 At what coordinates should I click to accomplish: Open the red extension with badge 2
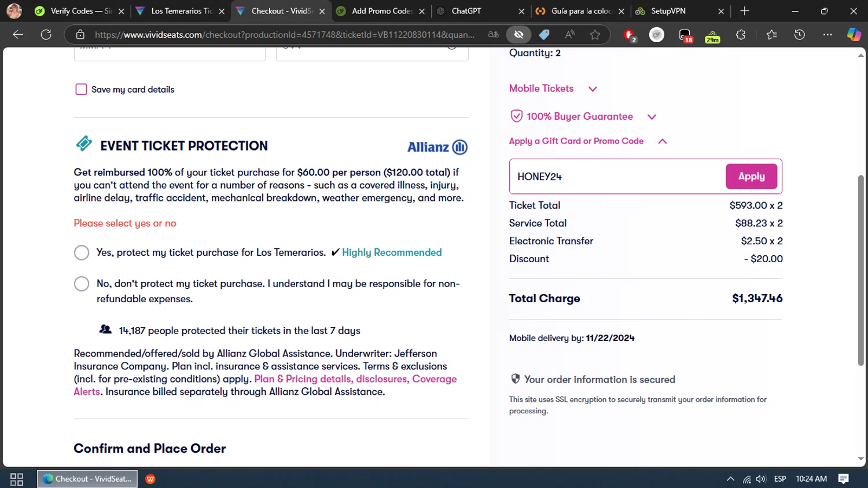(x=630, y=35)
